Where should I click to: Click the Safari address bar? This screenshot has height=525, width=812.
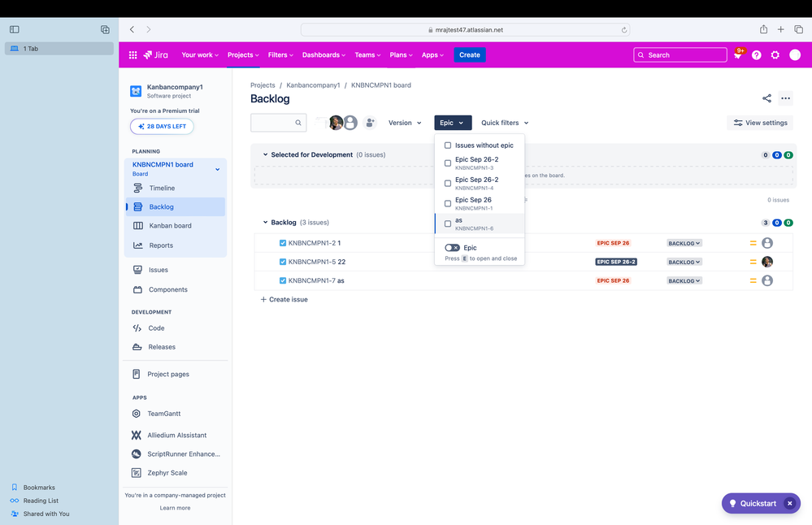coord(465,30)
